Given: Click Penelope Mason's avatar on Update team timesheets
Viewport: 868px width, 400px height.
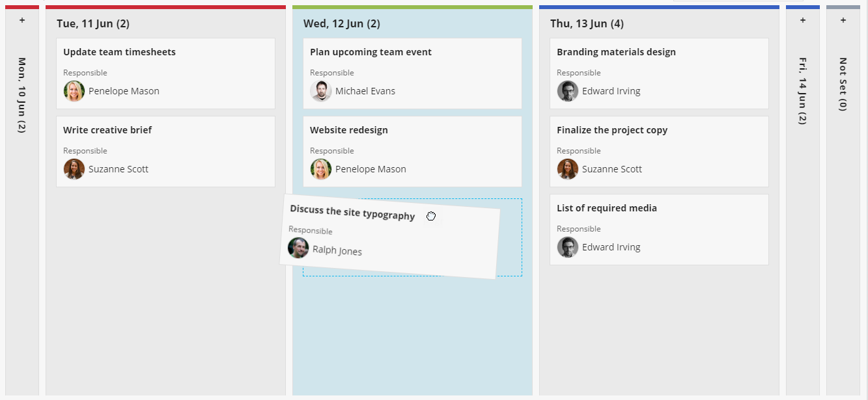Looking at the screenshot, I should click(74, 91).
